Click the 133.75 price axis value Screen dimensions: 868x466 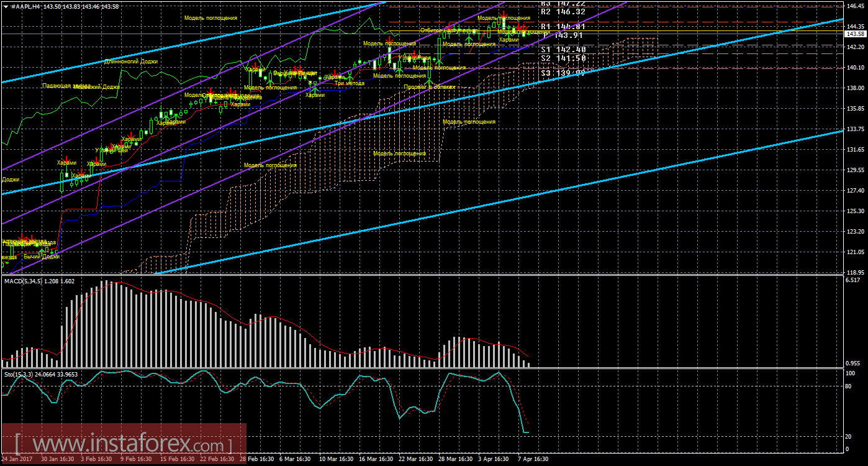pyautogui.click(x=856, y=129)
